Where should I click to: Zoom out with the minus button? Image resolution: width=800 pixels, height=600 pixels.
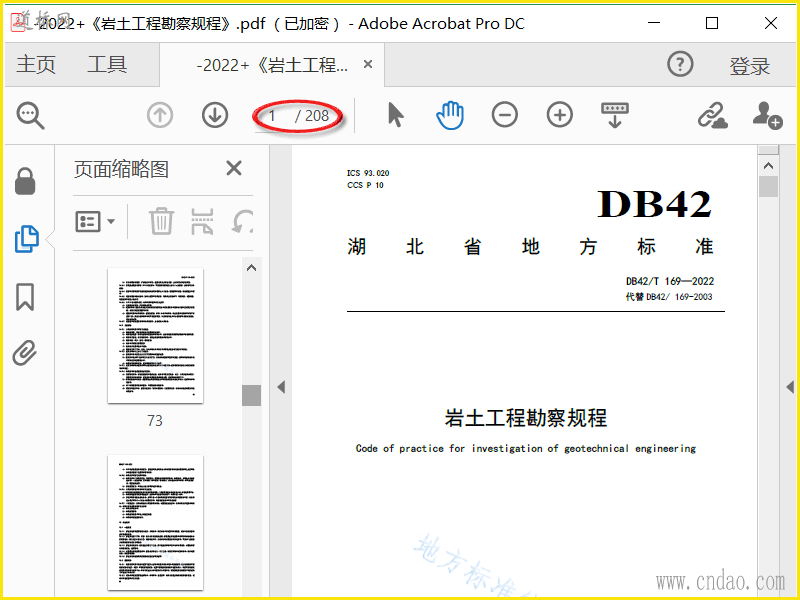click(505, 115)
